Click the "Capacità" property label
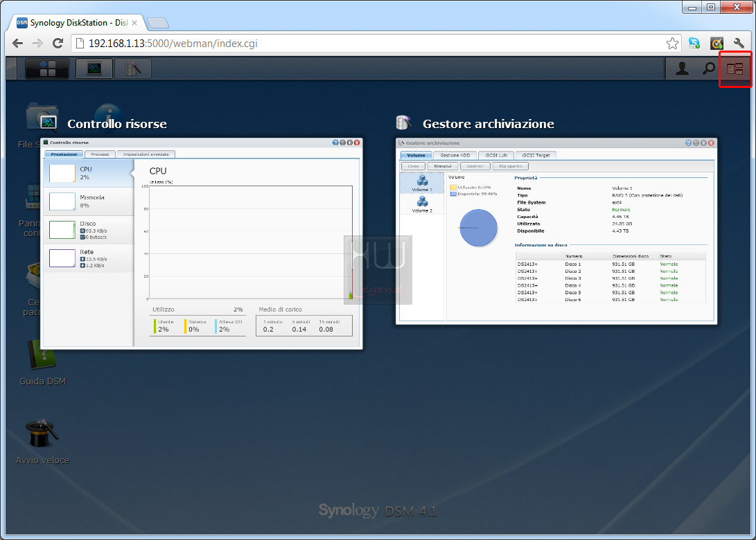 pyautogui.click(x=527, y=217)
